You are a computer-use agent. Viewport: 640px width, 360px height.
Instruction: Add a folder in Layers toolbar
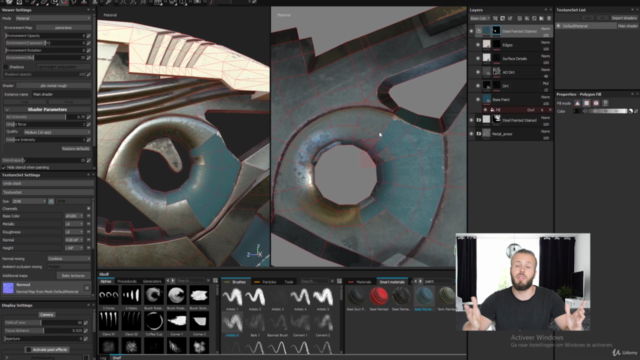(542, 18)
